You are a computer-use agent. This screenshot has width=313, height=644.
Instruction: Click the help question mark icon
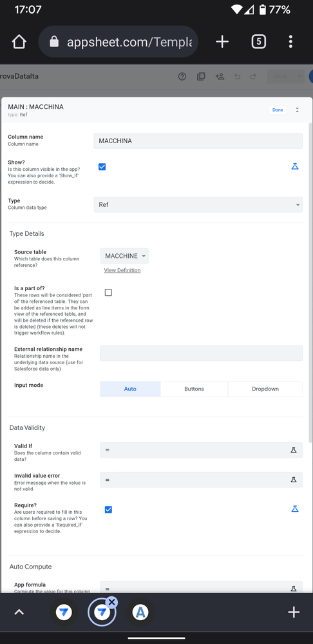(182, 77)
